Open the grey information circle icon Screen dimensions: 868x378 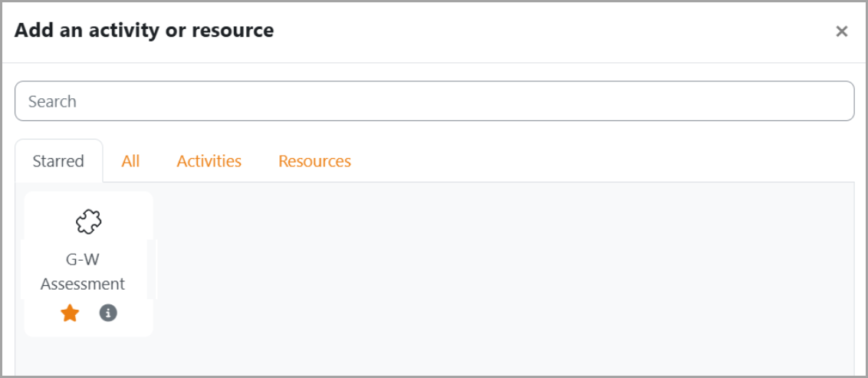[109, 313]
